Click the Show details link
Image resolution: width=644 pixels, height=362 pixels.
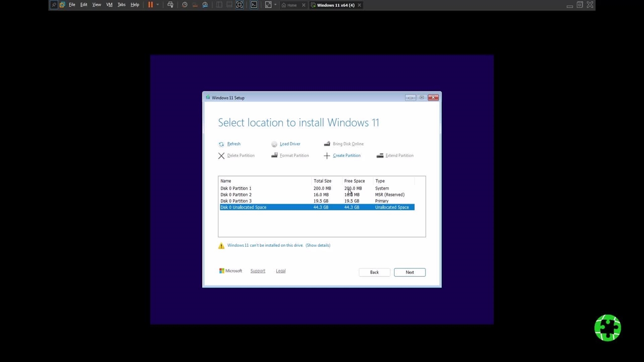318,245
